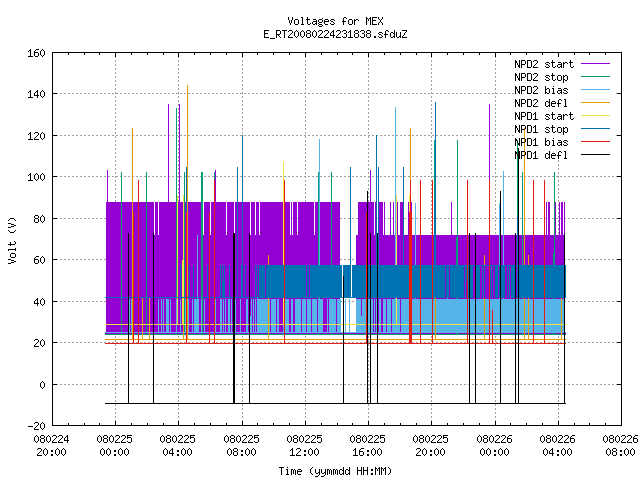640x480 pixels.
Task: Click the yellow line sample beside NPD1 start
Action: [x=596, y=116]
